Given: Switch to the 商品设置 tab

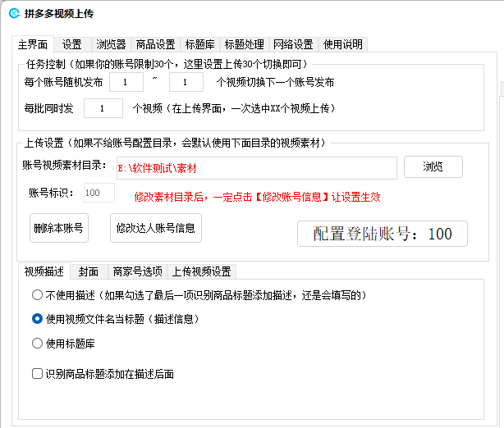Looking at the screenshot, I should point(156,44).
